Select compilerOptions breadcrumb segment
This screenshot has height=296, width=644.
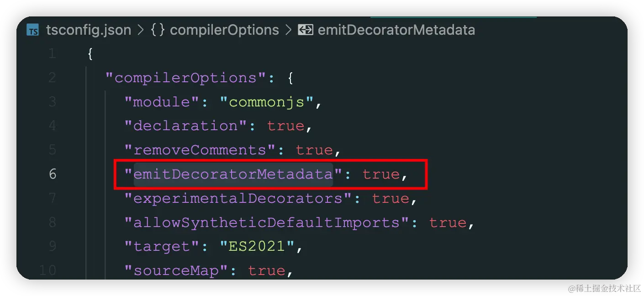click(224, 30)
